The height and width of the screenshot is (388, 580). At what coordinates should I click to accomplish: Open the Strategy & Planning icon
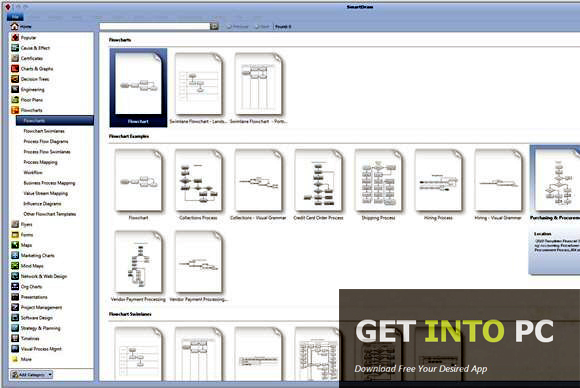[15, 328]
